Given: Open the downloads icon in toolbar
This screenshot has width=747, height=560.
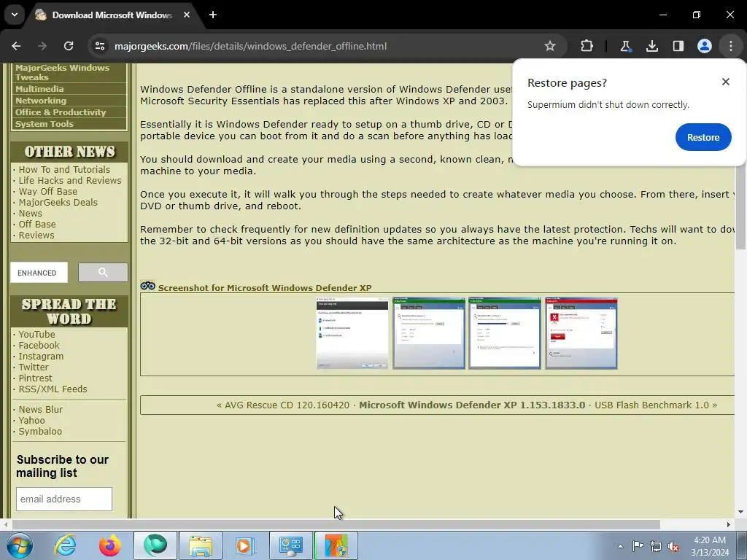Looking at the screenshot, I should coord(651,46).
